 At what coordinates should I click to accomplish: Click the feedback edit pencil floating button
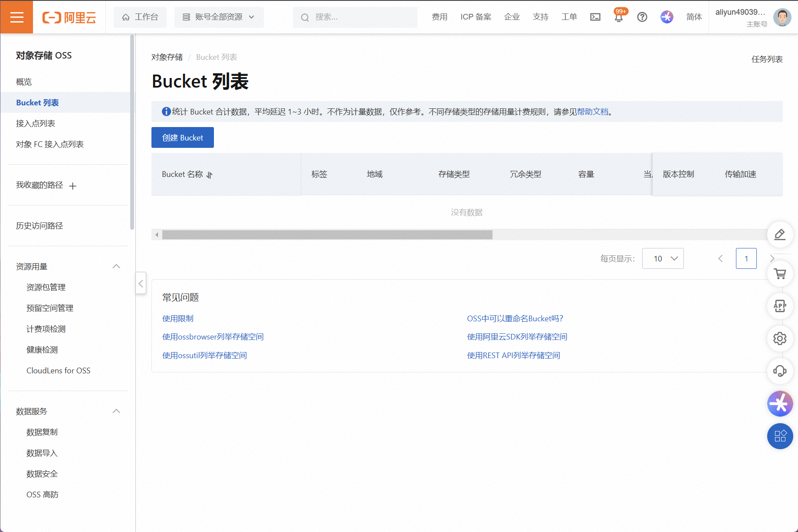(780, 235)
